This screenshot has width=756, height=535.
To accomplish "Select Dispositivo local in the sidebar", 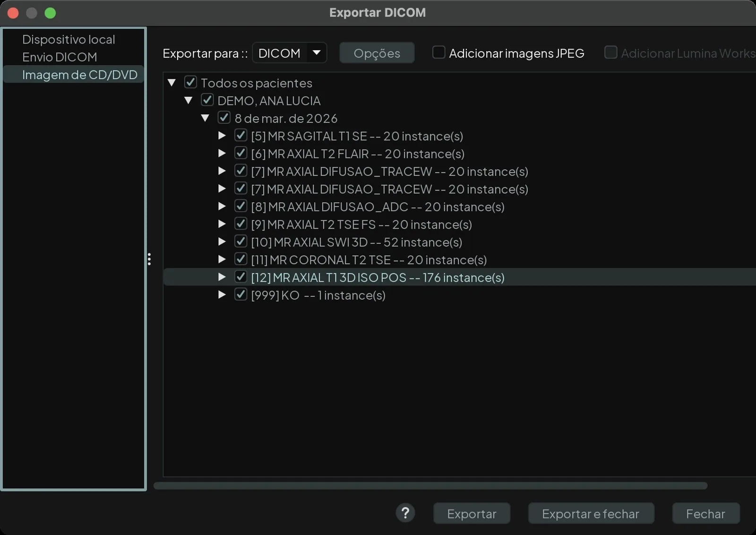I will 69,39.
